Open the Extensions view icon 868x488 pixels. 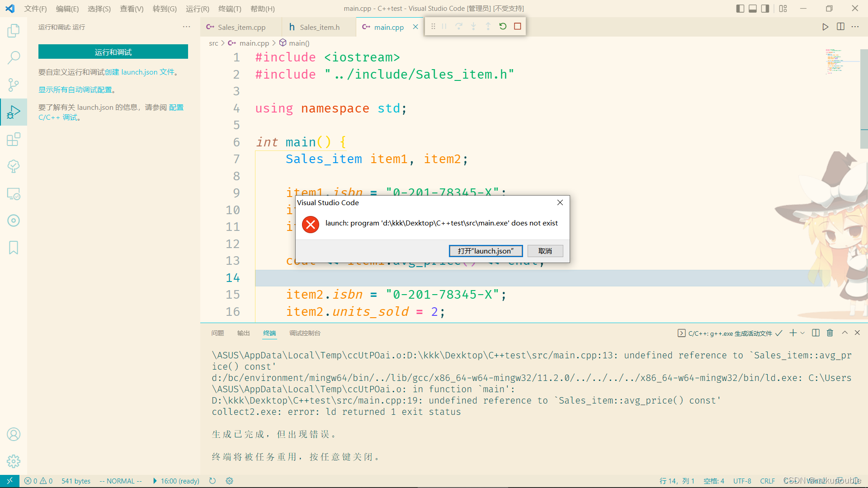pos(14,139)
